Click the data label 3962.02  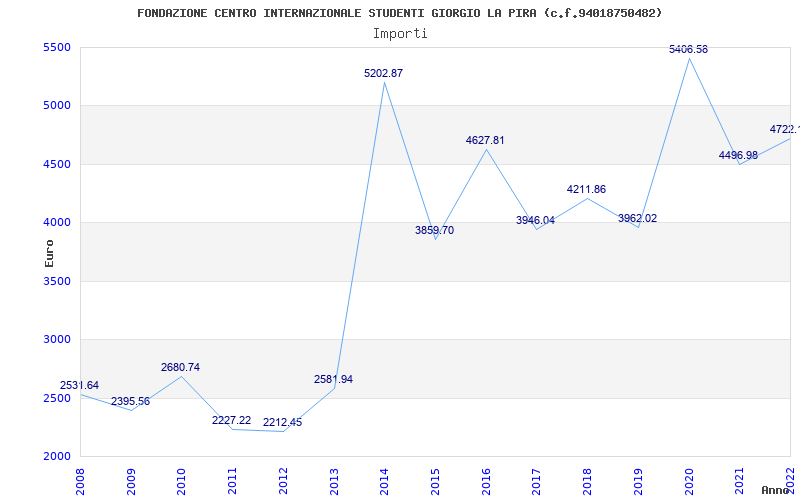(x=637, y=218)
